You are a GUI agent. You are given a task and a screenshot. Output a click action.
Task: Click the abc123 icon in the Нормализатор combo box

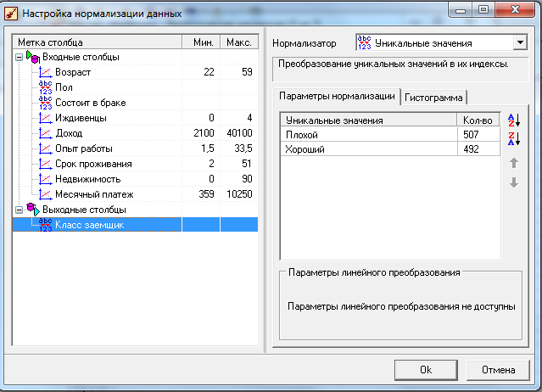coord(365,43)
